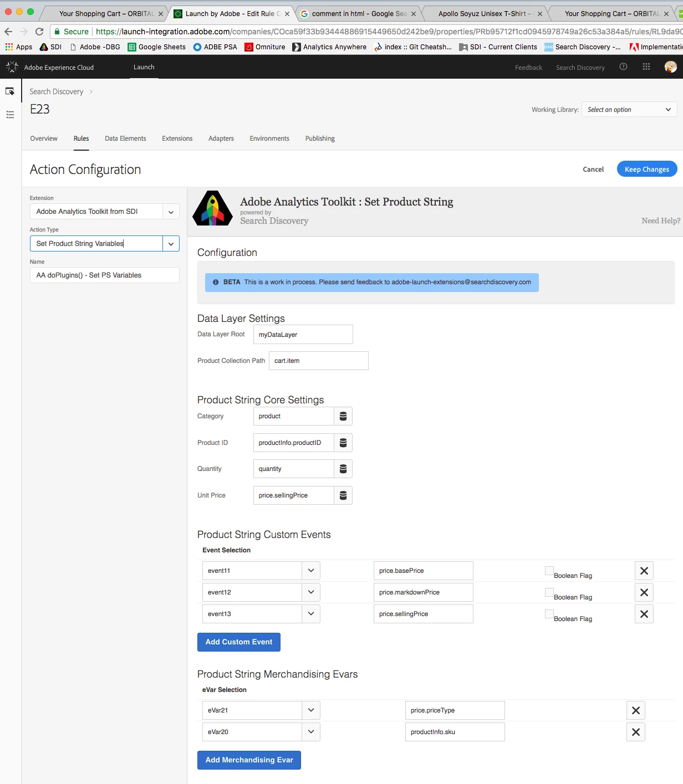Switch to the Adapters tab
Screen dimensions: 683x784
tap(221, 139)
